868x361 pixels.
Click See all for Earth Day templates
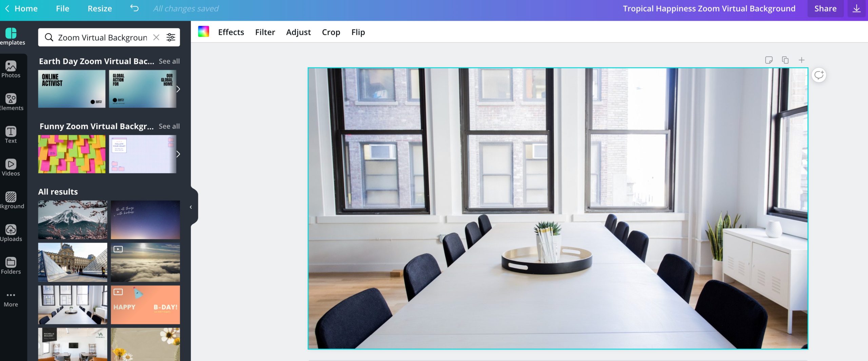click(169, 61)
